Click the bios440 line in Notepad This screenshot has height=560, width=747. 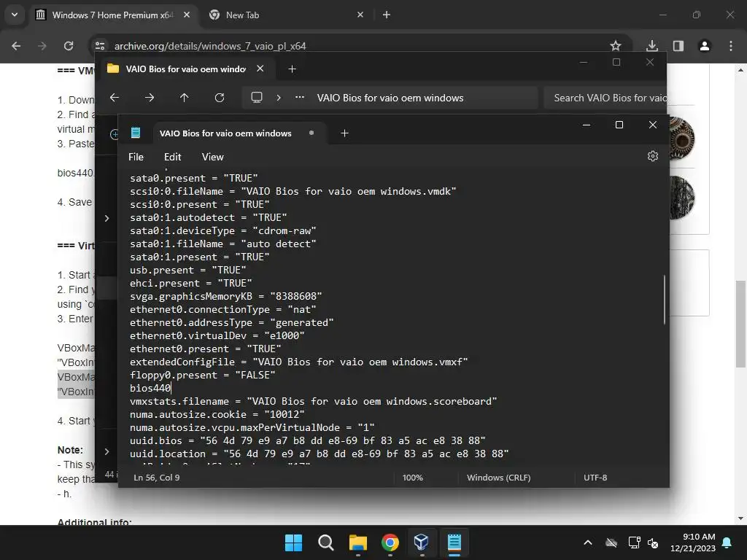click(x=150, y=388)
